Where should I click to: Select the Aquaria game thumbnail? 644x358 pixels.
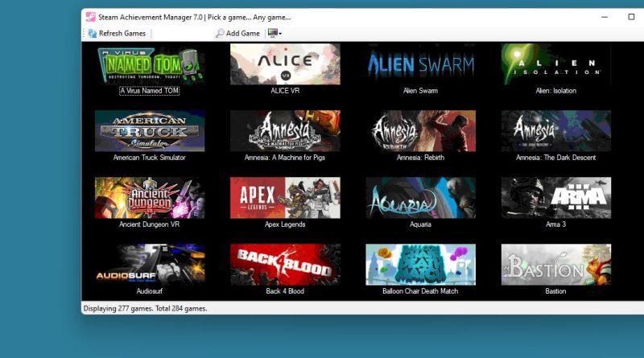tap(420, 198)
